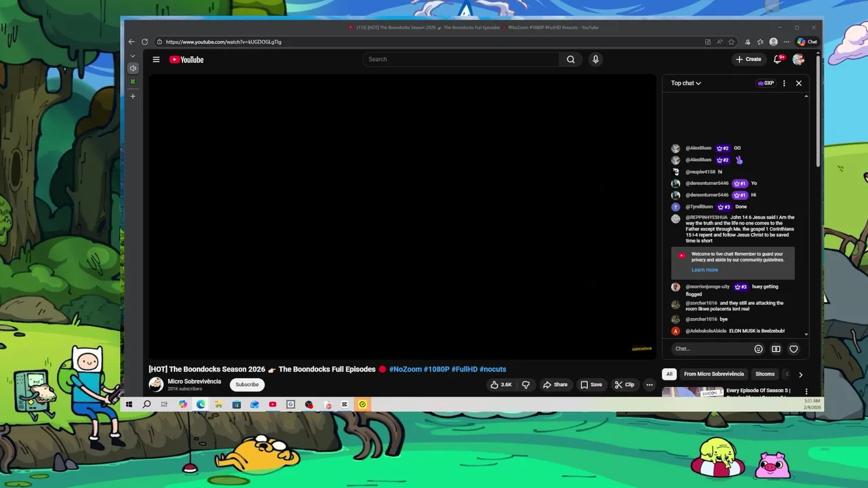Add page to favorites star icon
Screen dimensions: 868x488
(x=732, y=42)
